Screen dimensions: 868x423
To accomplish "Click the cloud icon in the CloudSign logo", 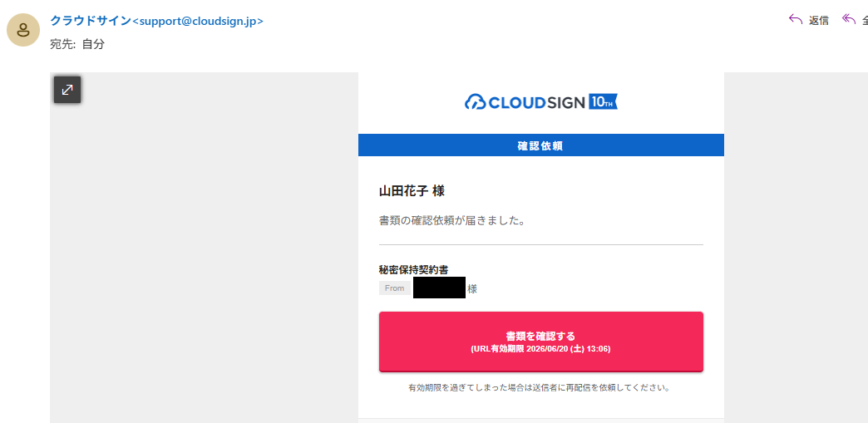I will (x=475, y=102).
